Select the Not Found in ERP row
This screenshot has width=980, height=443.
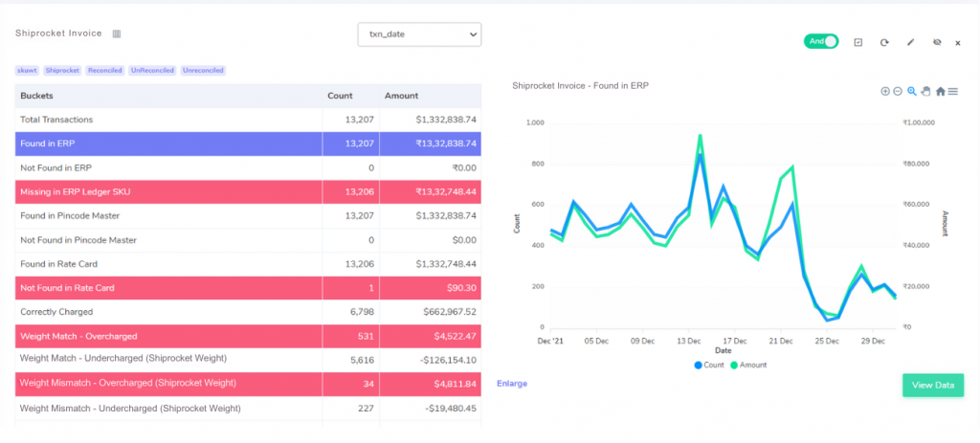point(248,167)
